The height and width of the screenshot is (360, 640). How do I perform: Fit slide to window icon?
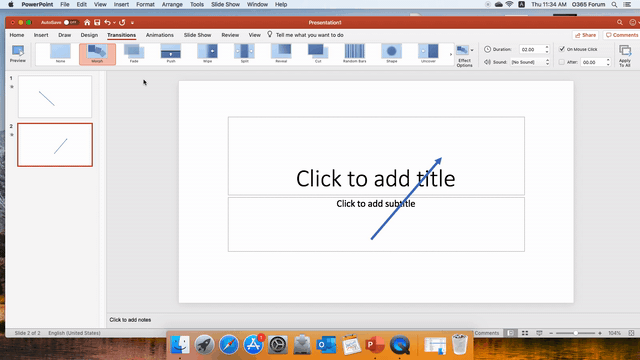pos(631,333)
